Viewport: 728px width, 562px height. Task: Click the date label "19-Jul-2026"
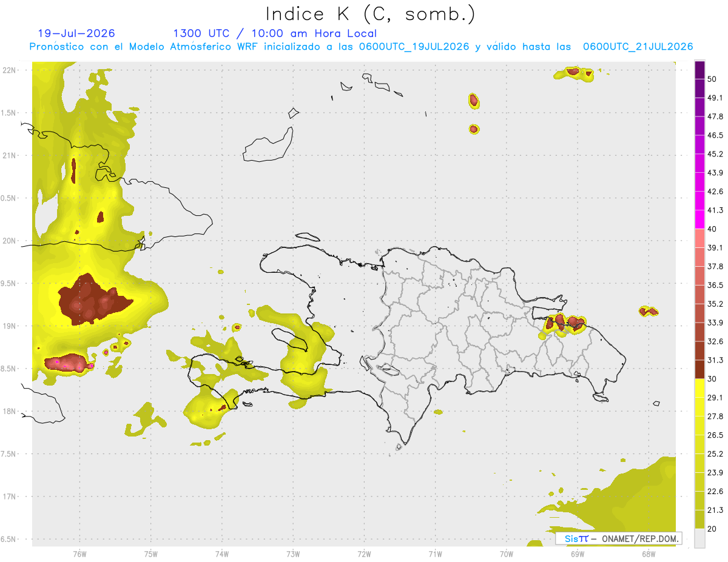tap(76, 33)
